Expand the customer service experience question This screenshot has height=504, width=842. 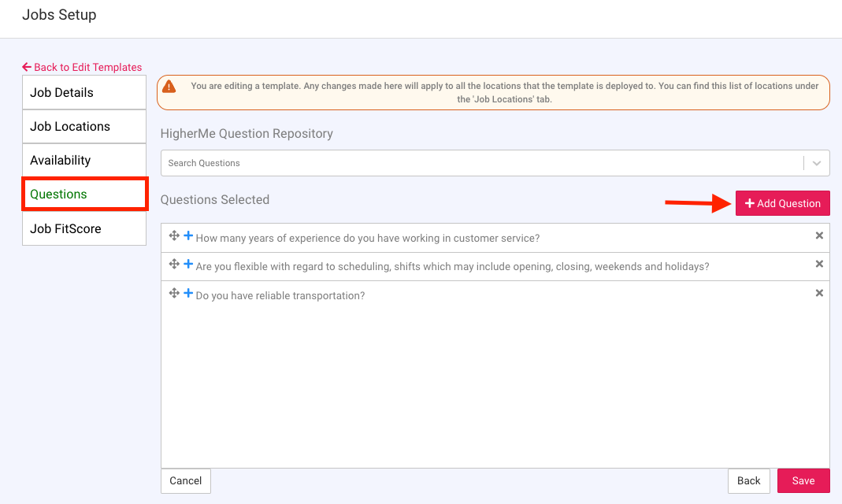[188, 236]
